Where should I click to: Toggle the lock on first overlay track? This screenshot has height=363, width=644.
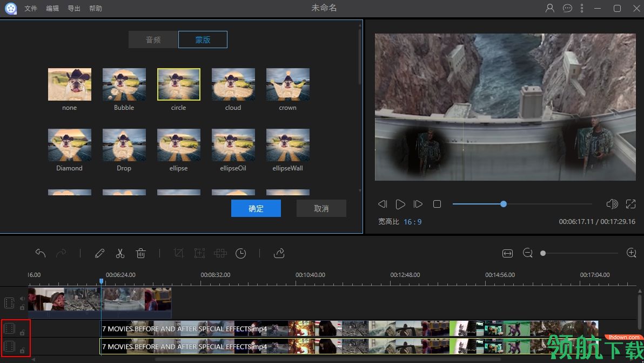click(22, 333)
